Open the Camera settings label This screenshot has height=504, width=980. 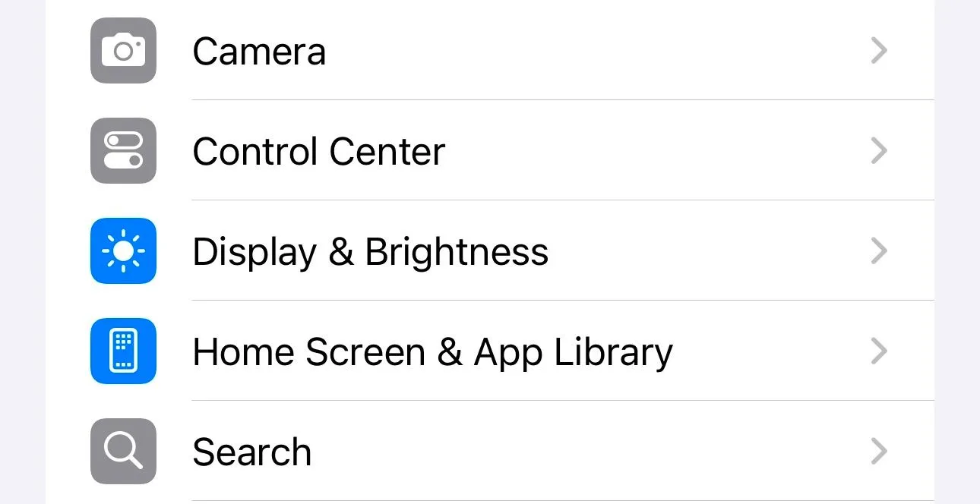(259, 52)
